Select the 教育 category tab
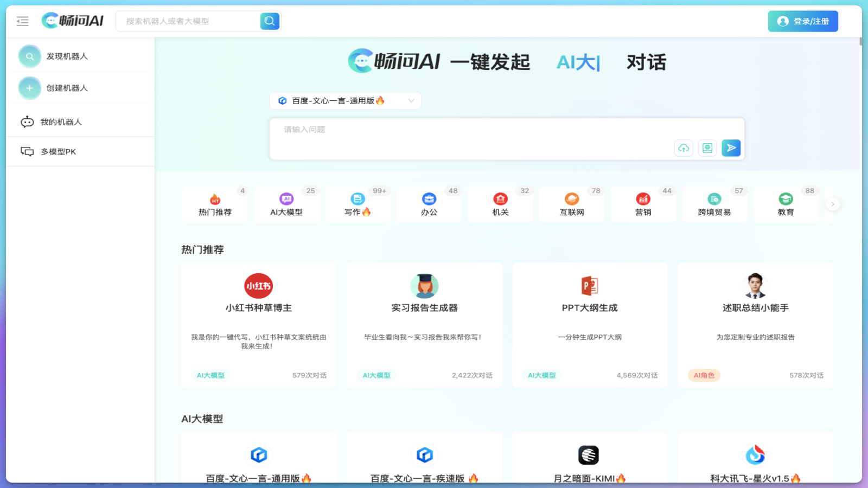 coord(786,204)
